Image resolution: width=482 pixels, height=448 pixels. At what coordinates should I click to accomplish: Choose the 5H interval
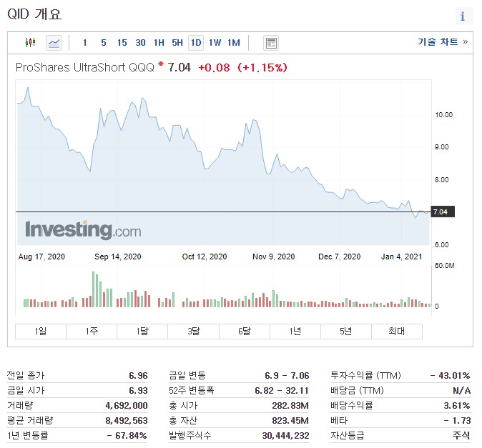click(x=177, y=43)
